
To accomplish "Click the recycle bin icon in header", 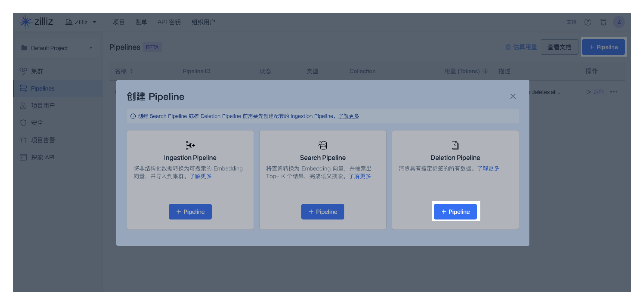I will (603, 22).
